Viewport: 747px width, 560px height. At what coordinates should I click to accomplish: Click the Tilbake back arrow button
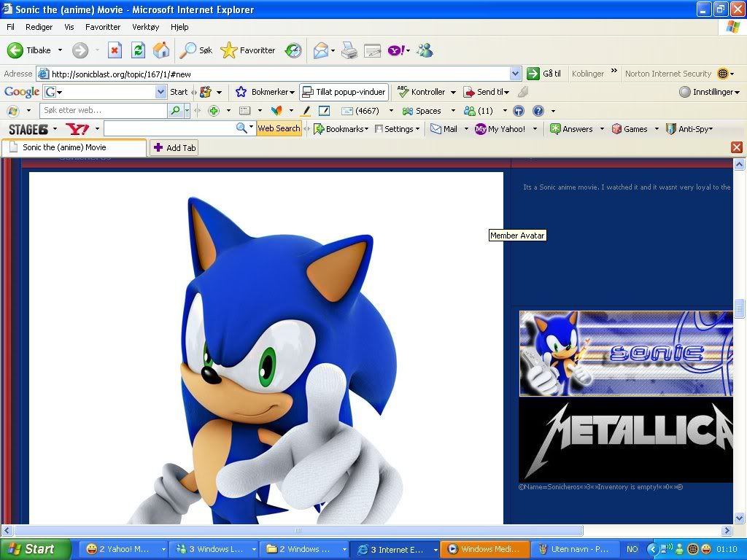tap(29, 50)
